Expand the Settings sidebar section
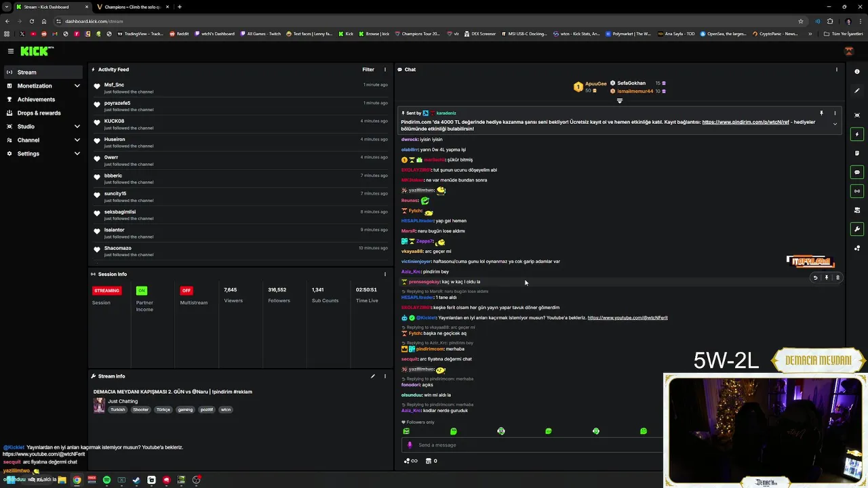 77,154
